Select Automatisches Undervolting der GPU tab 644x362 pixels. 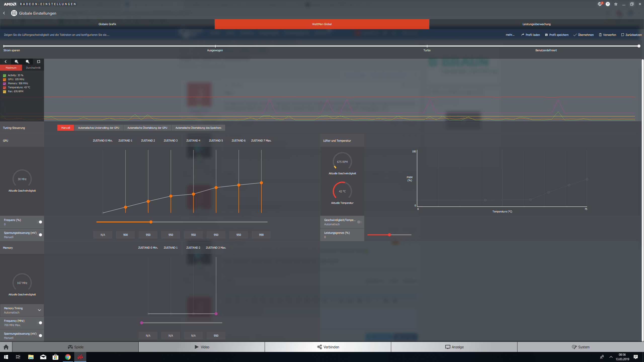[x=99, y=128]
